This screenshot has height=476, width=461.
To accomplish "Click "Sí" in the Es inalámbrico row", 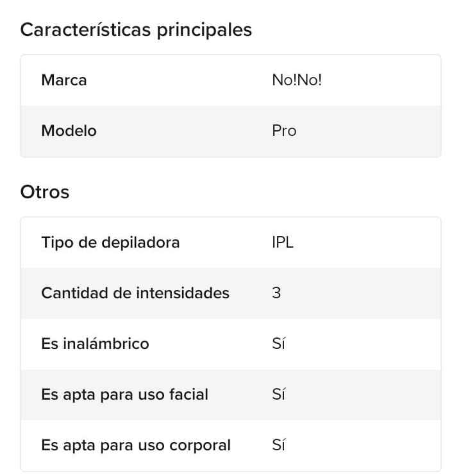I will pyautogui.click(x=278, y=344).
